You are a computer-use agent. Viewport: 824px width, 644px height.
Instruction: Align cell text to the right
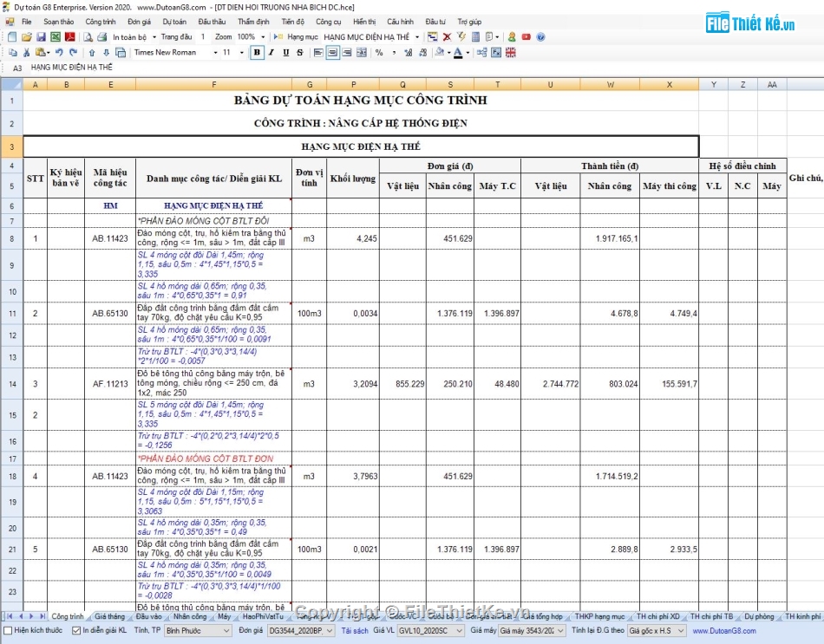[347, 53]
